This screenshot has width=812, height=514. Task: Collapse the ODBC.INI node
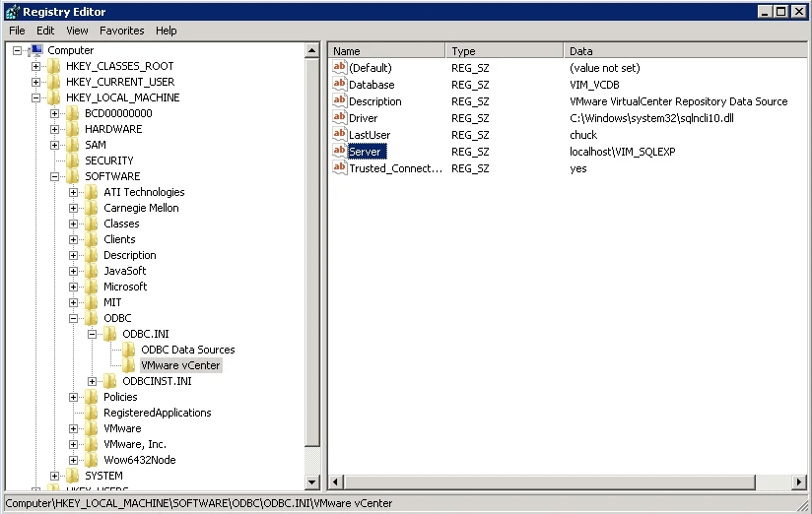93,334
